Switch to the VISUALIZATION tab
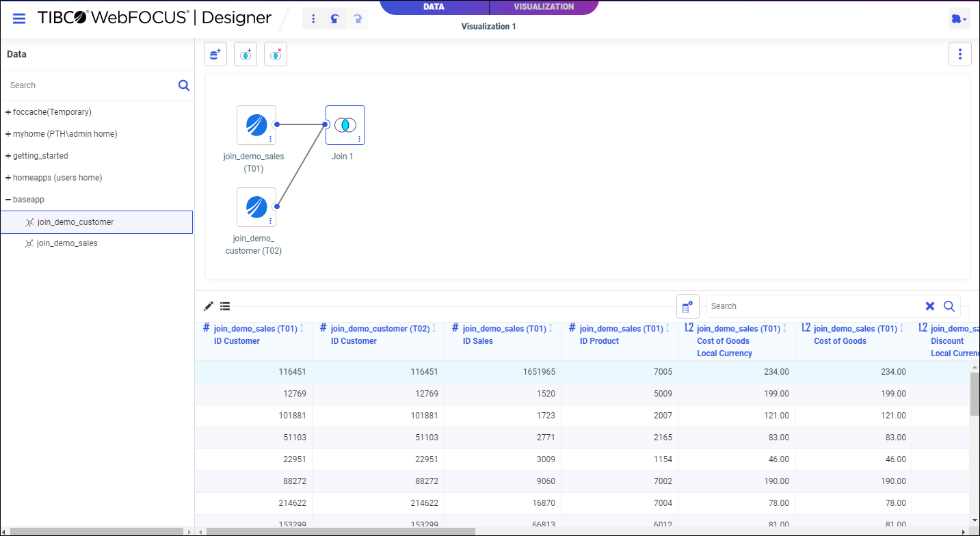 (x=544, y=7)
